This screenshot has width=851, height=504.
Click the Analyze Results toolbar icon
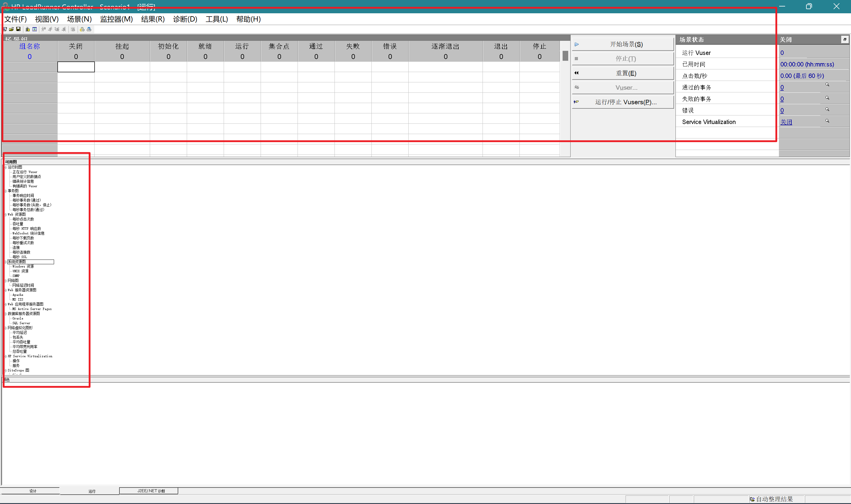click(73, 29)
